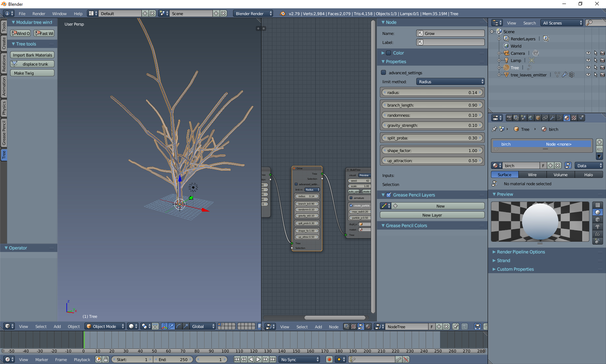Expand the Render Pipeline Options panel

pyautogui.click(x=521, y=252)
